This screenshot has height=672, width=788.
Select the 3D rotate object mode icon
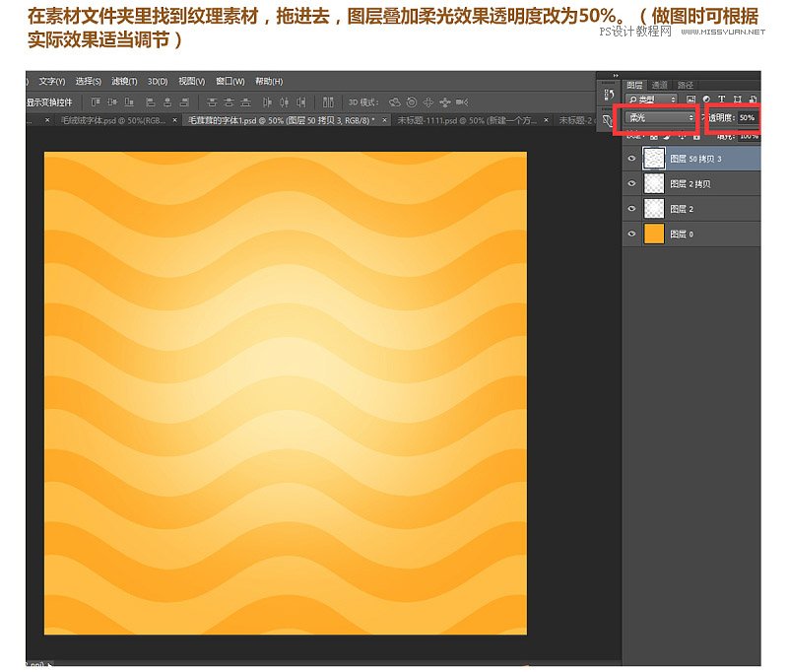click(395, 102)
